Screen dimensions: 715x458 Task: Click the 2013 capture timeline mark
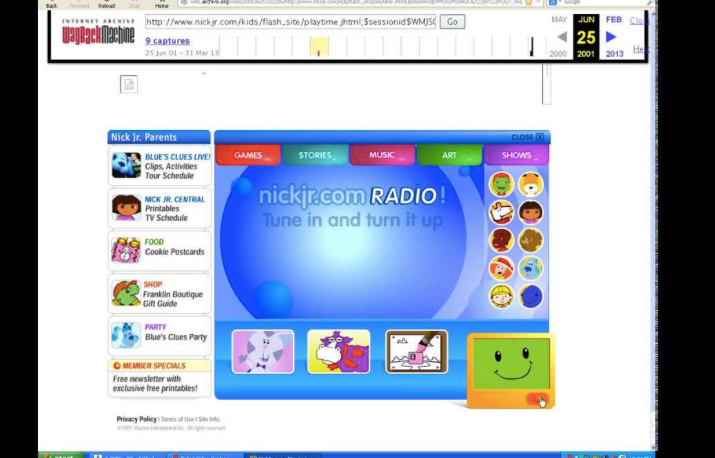(532, 47)
